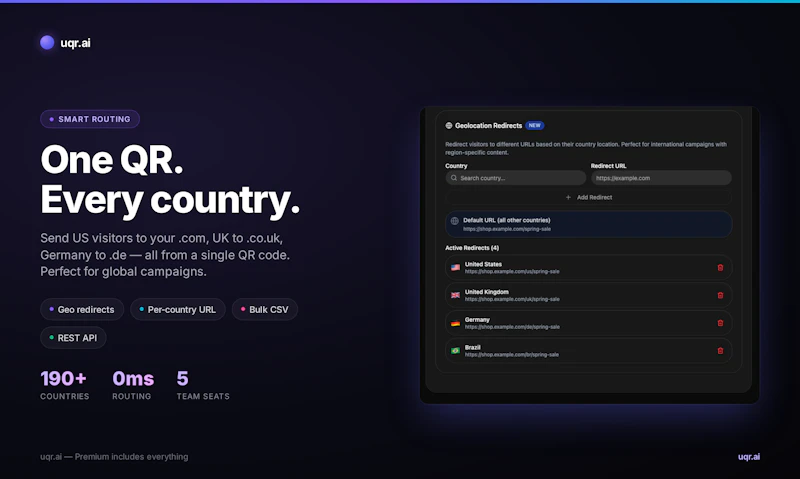
Task: Focus the Redirect URL input field
Action: coord(661,178)
